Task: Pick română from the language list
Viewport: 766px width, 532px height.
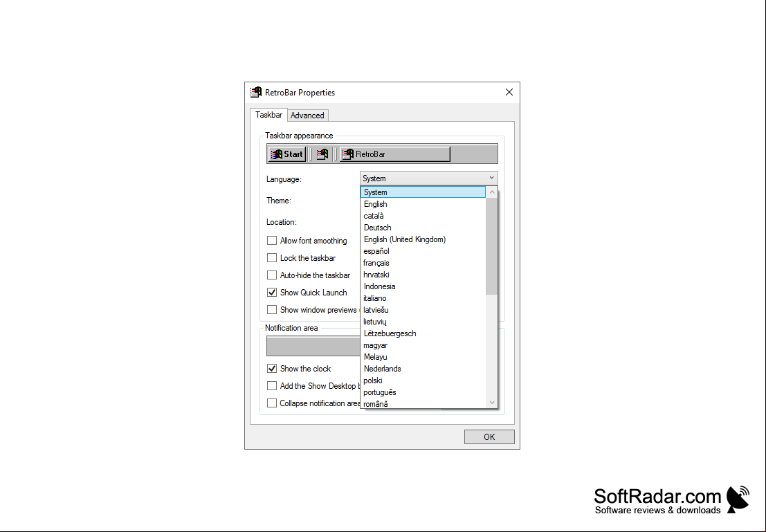Action: pos(423,403)
